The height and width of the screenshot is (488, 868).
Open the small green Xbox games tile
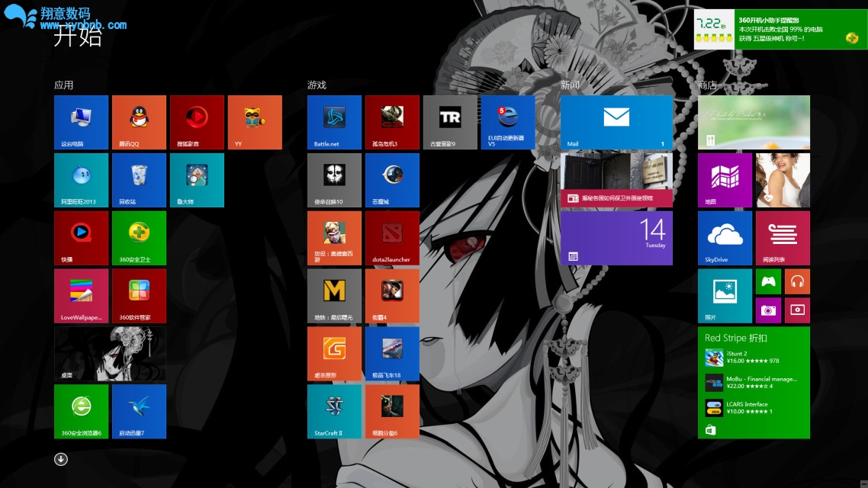(x=768, y=281)
